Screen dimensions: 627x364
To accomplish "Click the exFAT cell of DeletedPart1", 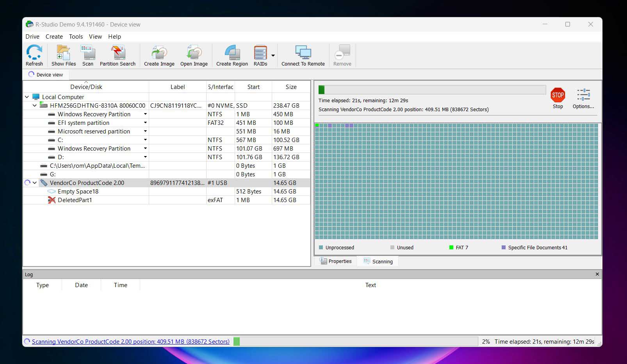I will [x=220, y=200].
